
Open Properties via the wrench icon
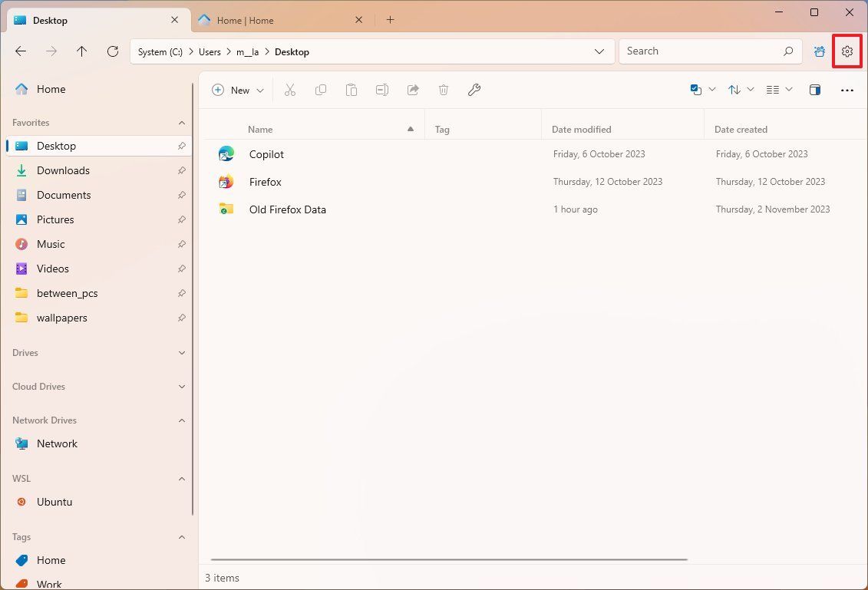[474, 90]
